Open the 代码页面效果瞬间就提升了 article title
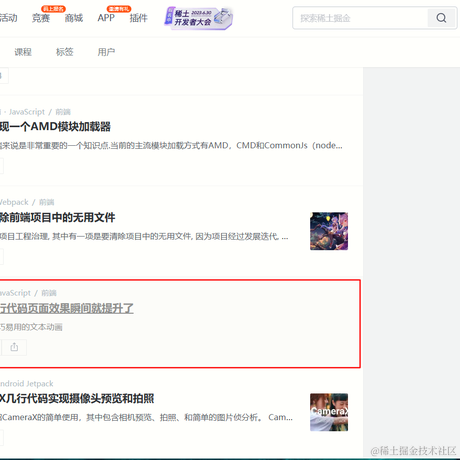Screen dimensions: 460x460 tap(67, 308)
